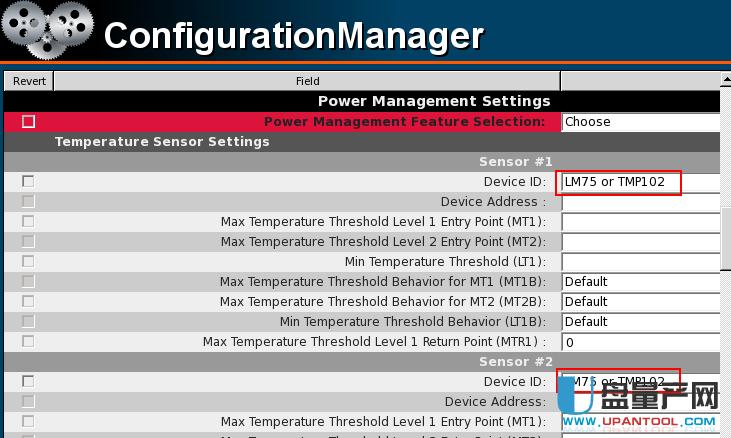731x438 pixels.
Task: Open the MT2B behavior Default dropdown
Action: pyautogui.click(x=640, y=302)
